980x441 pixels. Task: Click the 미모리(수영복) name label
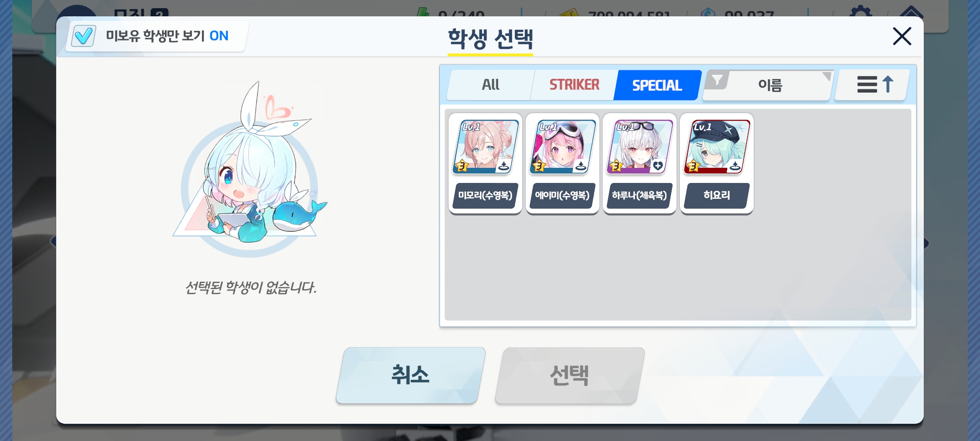coord(485,196)
